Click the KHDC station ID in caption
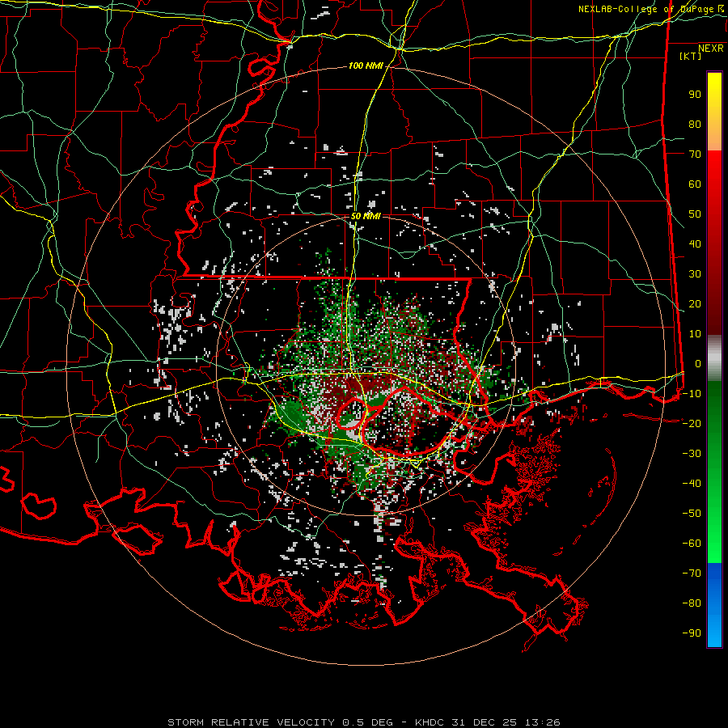 coord(430,722)
